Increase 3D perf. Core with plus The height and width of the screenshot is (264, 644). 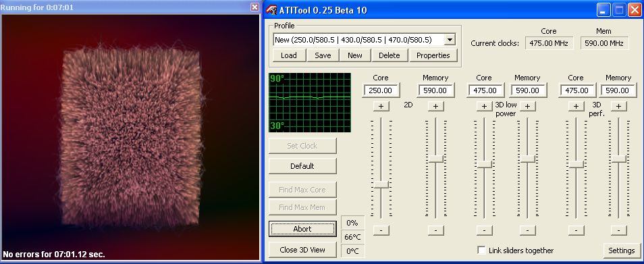tap(576, 106)
